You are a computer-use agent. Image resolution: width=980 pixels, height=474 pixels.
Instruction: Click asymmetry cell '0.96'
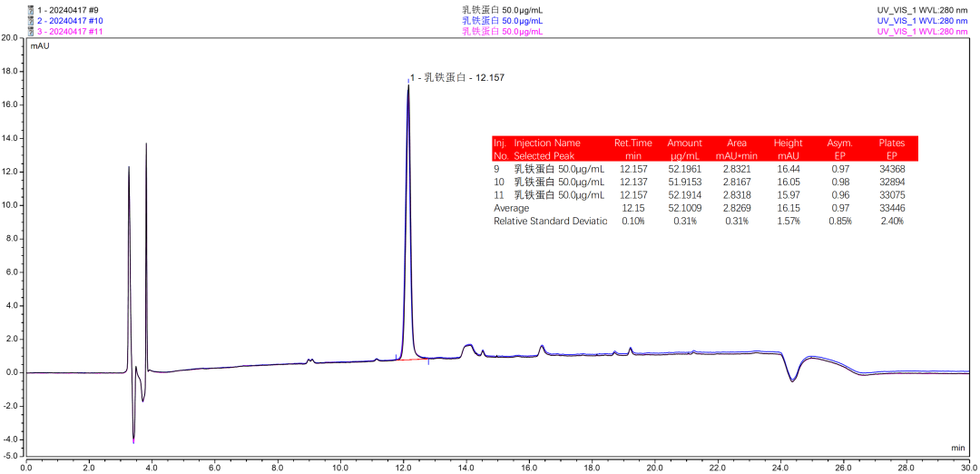pos(840,195)
